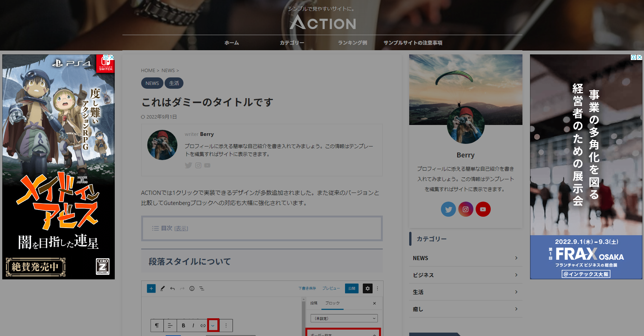Go to HOME in the breadcrumb
The height and width of the screenshot is (336, 644).
[x=148, y=71]
